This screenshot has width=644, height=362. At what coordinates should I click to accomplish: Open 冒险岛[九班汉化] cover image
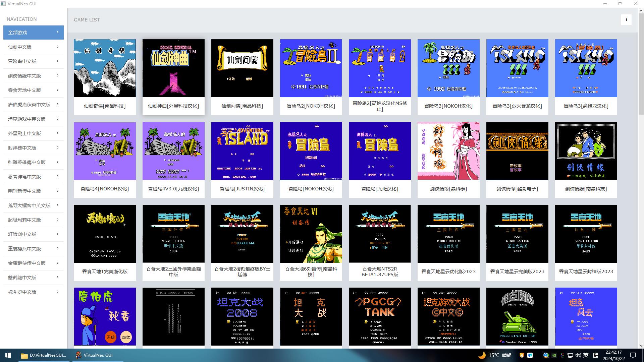(380, 151)
